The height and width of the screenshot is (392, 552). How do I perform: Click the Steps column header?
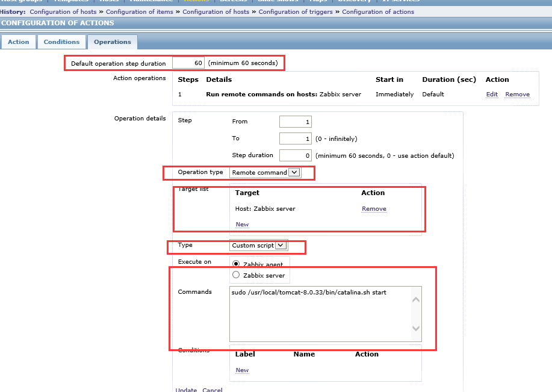click(x=188, y=79)
